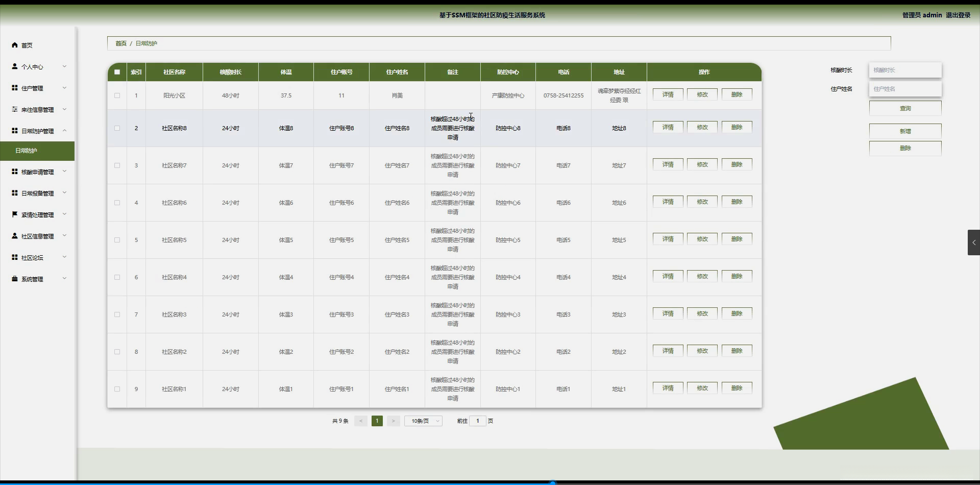
Task: Check the row 社区名称3 checkbox
Action: [x=117, y=314]
